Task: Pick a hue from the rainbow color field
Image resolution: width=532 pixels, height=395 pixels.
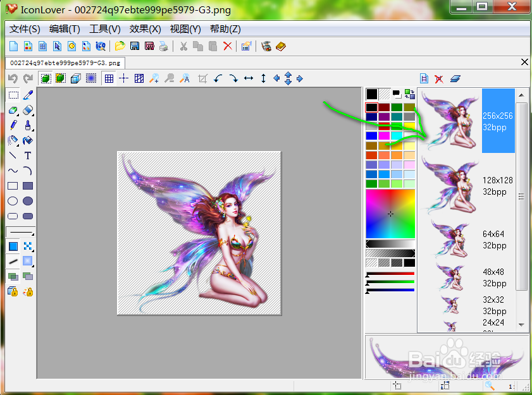Action: pyautogui.click(x=390, y=214)
